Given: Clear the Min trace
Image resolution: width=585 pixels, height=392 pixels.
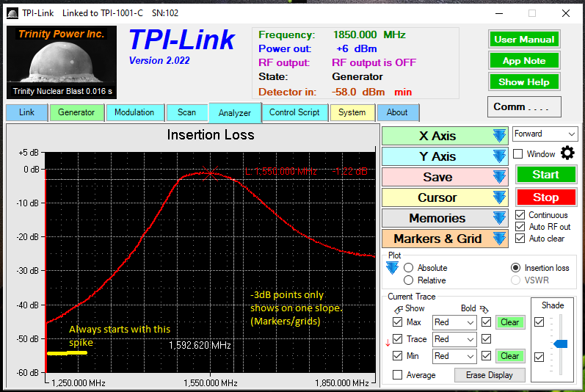Looking at the screenshot, I should tap(510, 356).
